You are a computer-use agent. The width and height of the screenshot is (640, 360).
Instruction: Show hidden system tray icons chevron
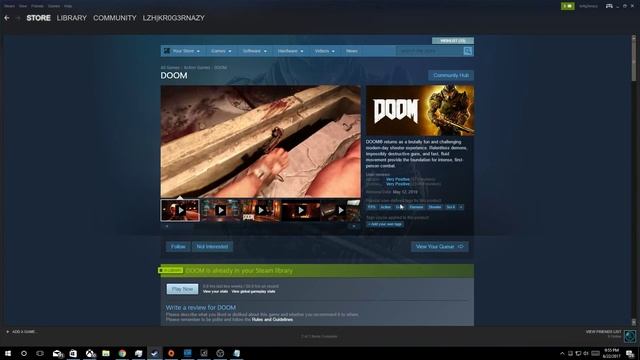[562, 353]
